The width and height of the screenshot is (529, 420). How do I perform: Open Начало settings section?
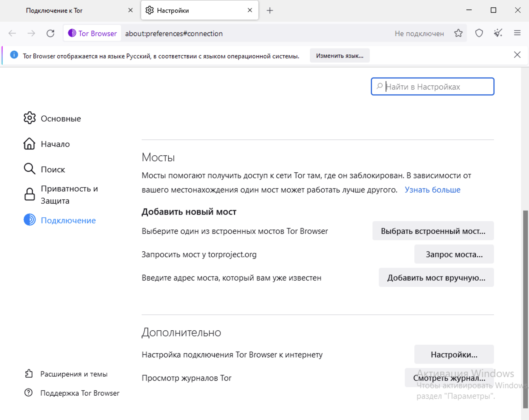pyautogui.click(x=55, y=144)
